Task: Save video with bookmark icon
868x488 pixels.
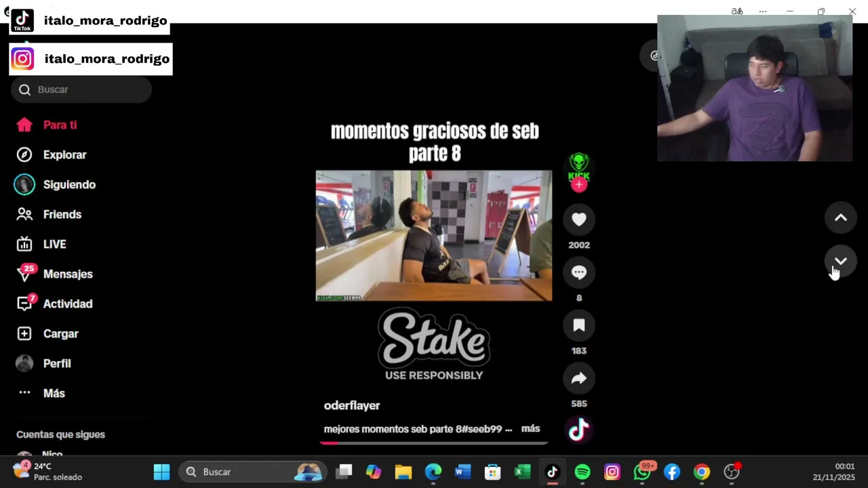Action: pos(579,325)
